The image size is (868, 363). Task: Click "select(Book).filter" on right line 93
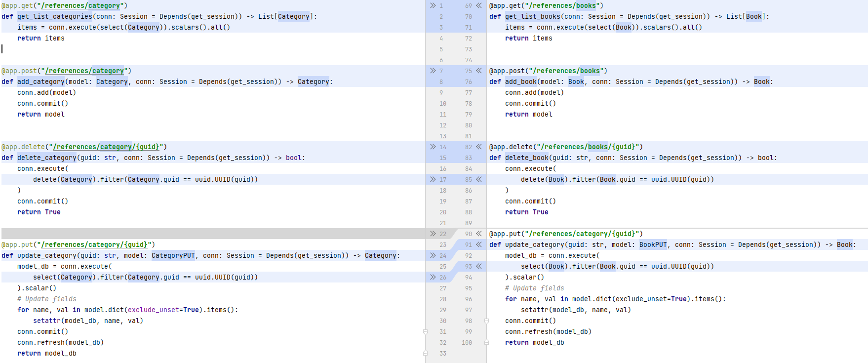[x=558, y=266]
